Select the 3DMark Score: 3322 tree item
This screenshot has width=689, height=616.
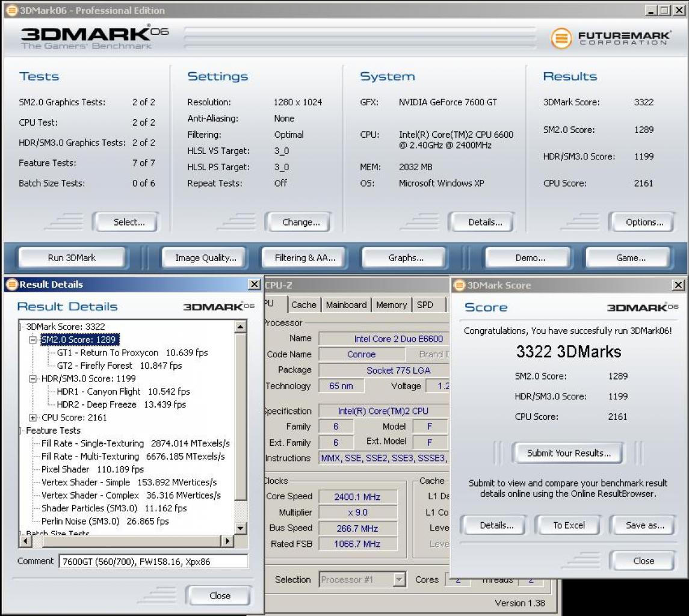pyautogui.click(x=66, y=327)
